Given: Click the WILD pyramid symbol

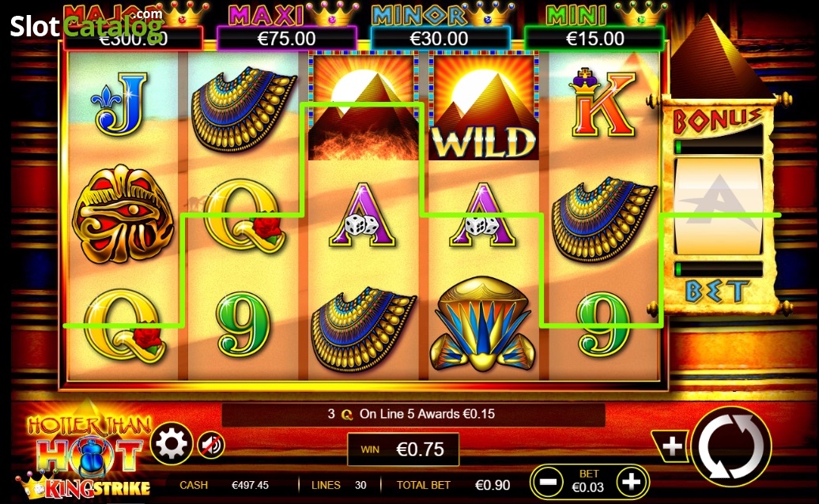Looking at the screenshot, I should point(483,107).
